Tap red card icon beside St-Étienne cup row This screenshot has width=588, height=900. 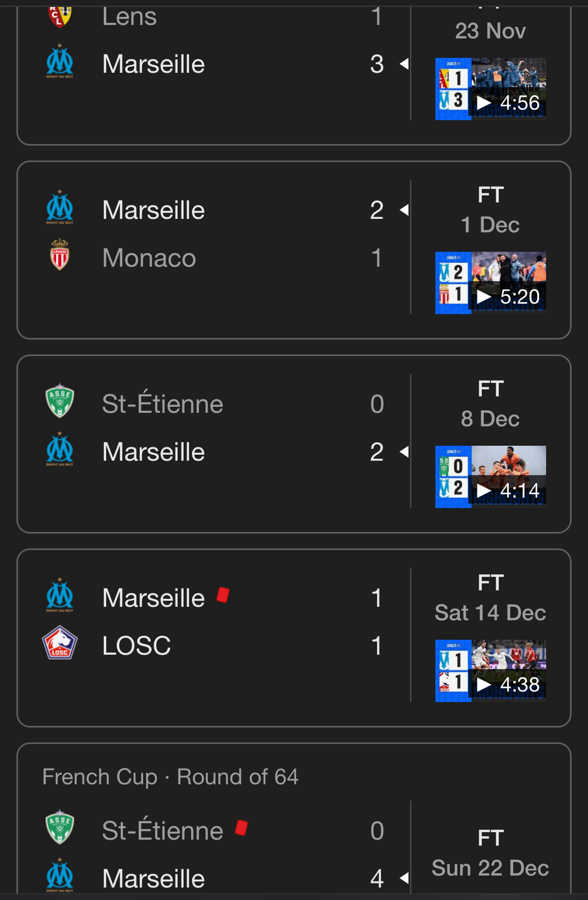241,828
